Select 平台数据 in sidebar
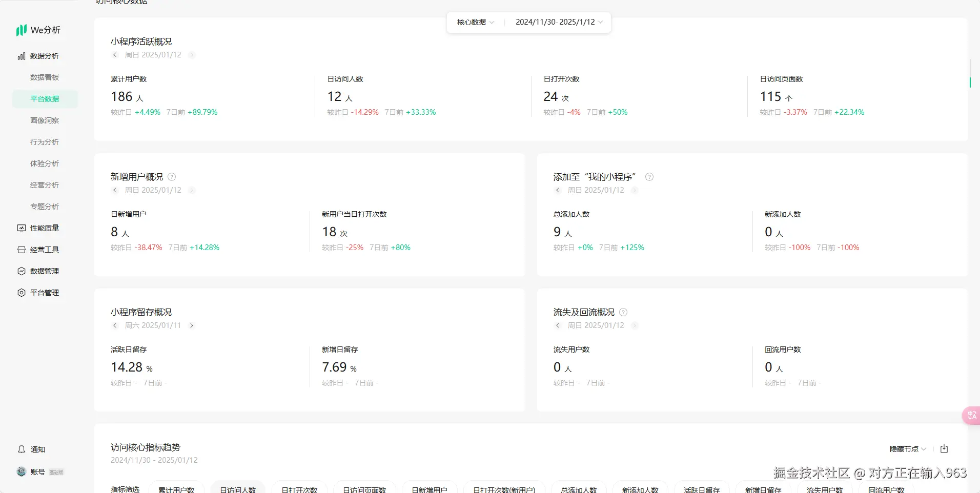This screenshot has height=493, width=980. tap(45, 99)
